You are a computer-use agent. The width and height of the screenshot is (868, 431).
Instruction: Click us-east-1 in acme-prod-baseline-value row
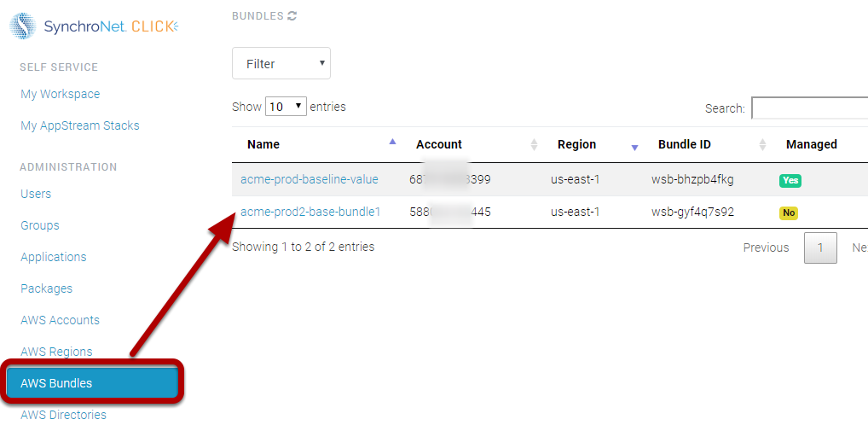pos(576,179)
